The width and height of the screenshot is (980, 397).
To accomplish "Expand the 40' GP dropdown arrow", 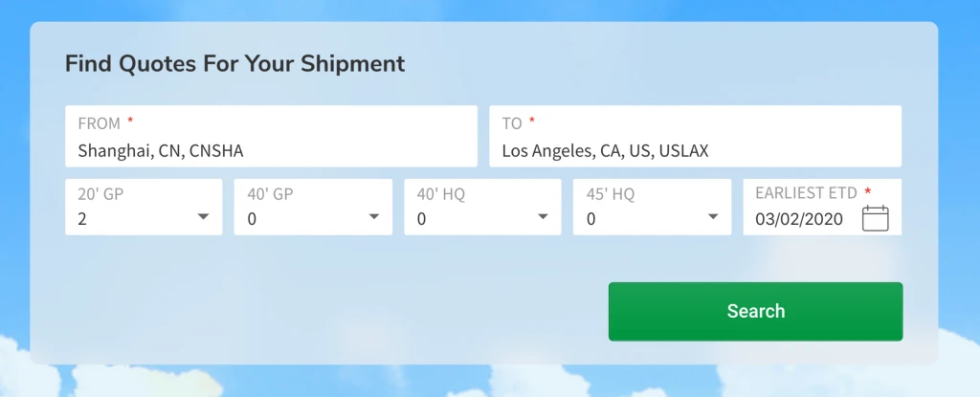I will (373, 217).
